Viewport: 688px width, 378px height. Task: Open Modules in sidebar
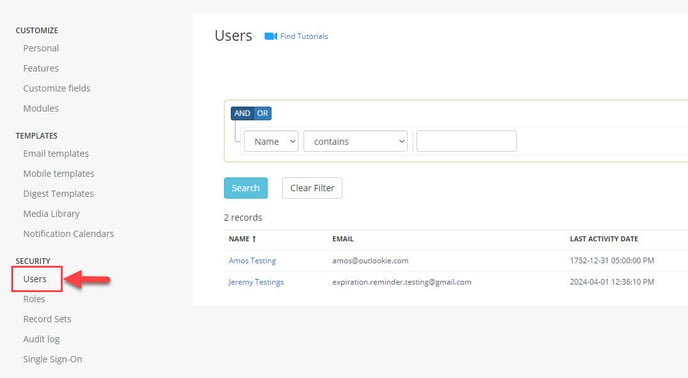tap(41, 108)
